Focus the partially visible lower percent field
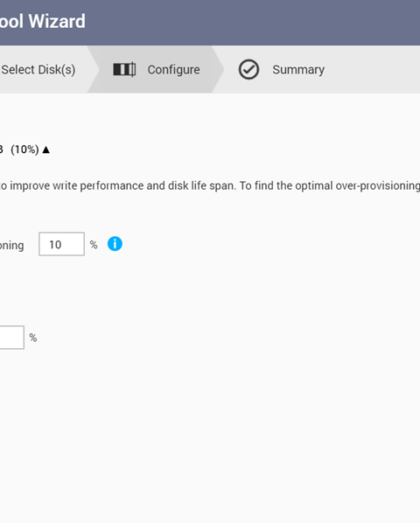The height and width of the screenshot is (523, 420). point(11,338)
